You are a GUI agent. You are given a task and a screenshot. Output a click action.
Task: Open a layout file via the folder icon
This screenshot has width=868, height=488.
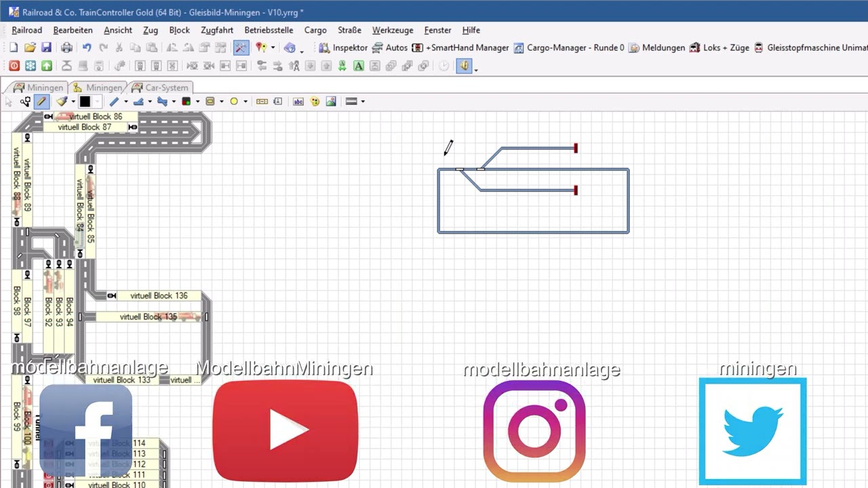coord(30,47)
